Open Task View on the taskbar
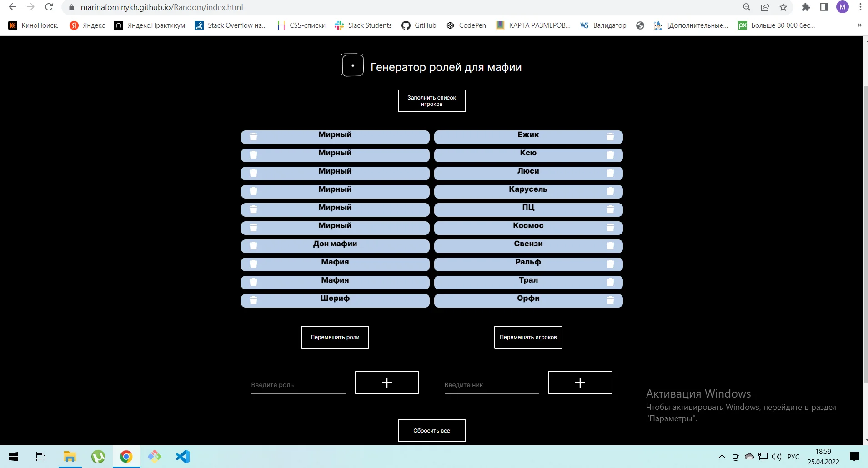 click(41, 457)
